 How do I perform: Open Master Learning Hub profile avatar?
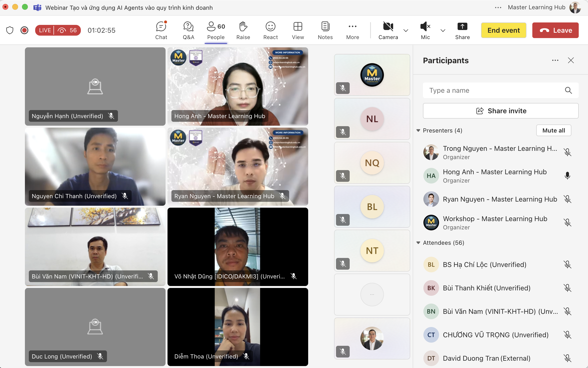tap(575, 8)
